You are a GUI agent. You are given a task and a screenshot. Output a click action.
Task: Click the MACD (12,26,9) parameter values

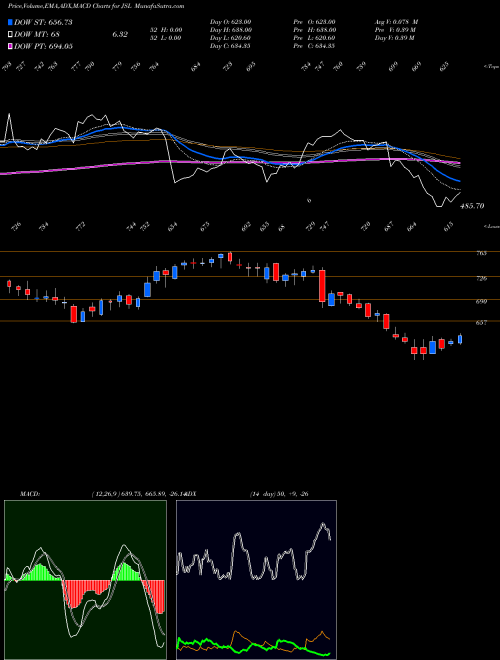pyautogui.click(x=139, y=494)
